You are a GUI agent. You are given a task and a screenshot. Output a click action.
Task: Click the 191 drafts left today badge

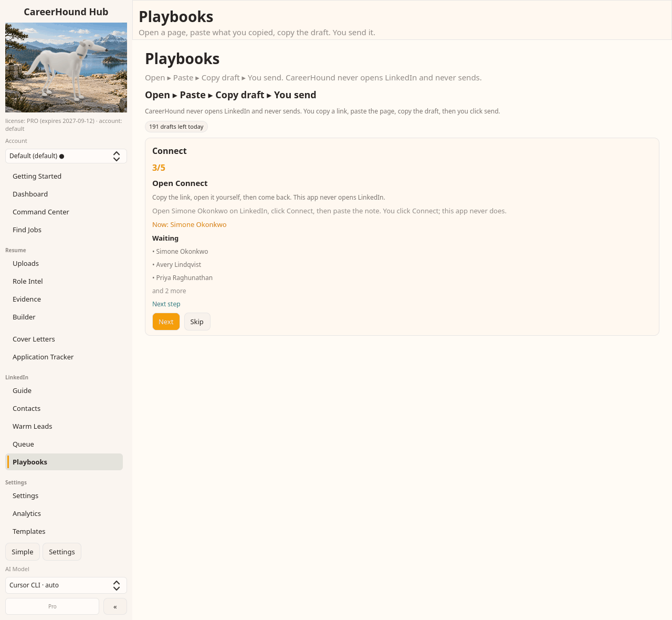176,127
